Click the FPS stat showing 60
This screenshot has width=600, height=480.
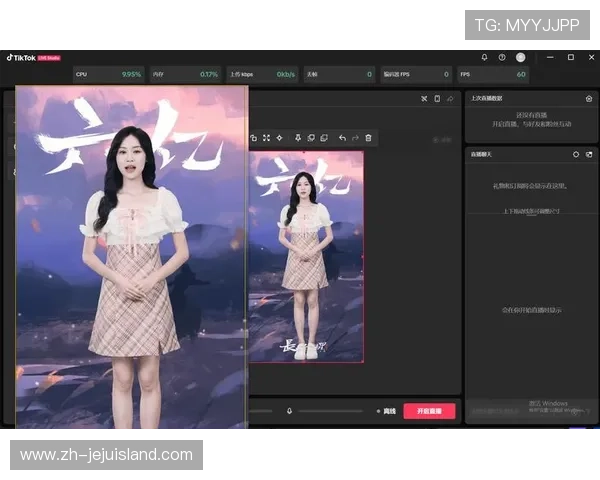(492, 74)
